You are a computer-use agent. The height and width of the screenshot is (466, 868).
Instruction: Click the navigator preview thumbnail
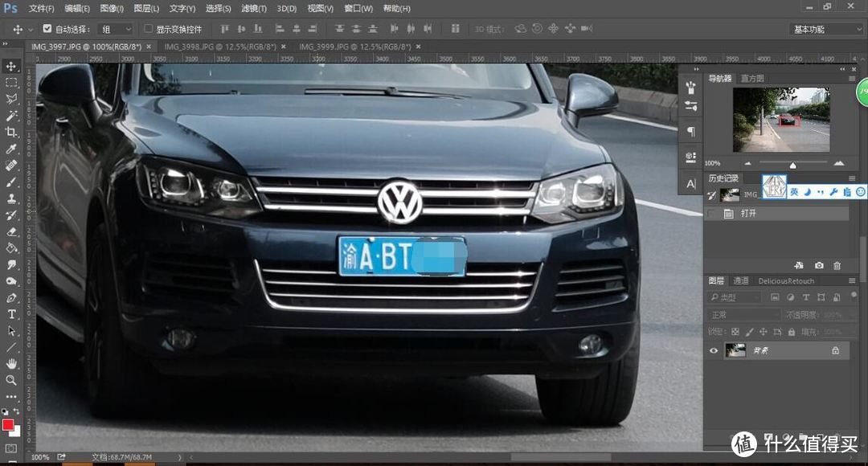coord(780,119)
